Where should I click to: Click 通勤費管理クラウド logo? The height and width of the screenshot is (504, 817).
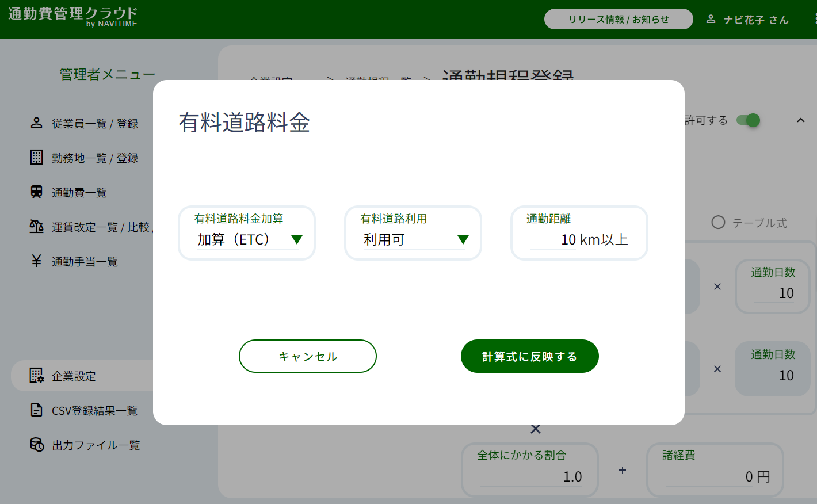pos(72,17)
